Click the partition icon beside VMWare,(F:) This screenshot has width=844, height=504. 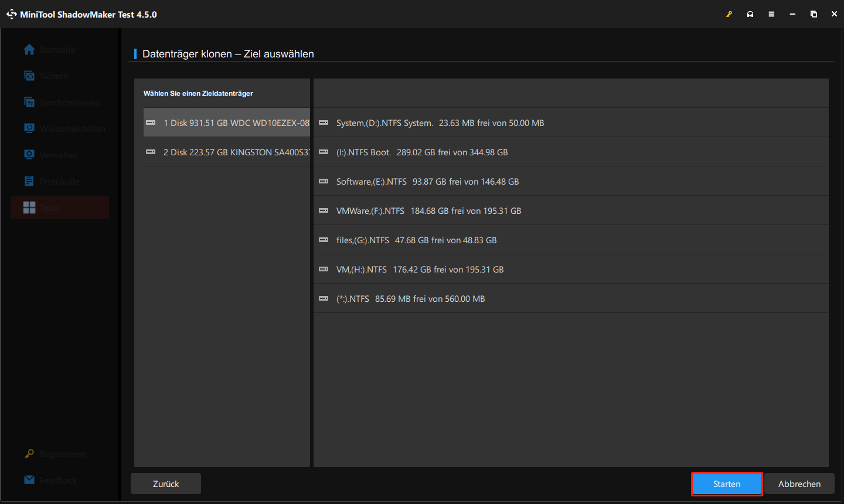pos(324,210)
